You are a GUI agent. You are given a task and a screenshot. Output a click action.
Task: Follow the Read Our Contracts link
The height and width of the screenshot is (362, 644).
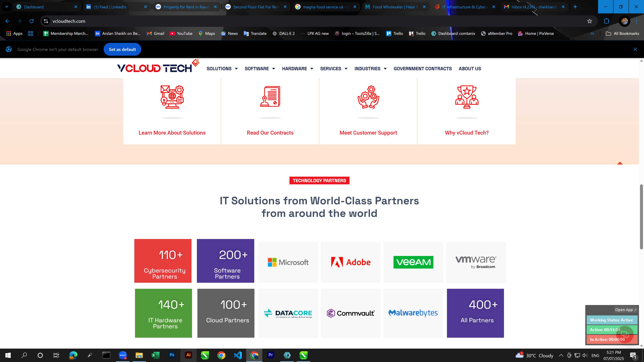point(270,133)
